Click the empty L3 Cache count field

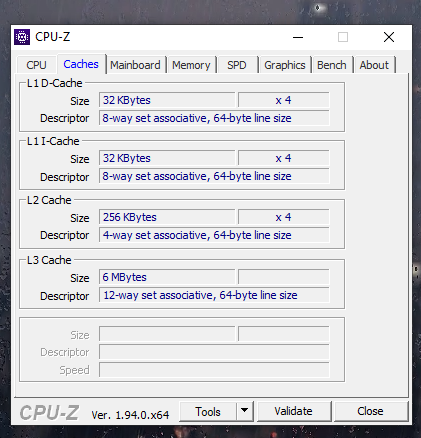(x=284, y=277)
